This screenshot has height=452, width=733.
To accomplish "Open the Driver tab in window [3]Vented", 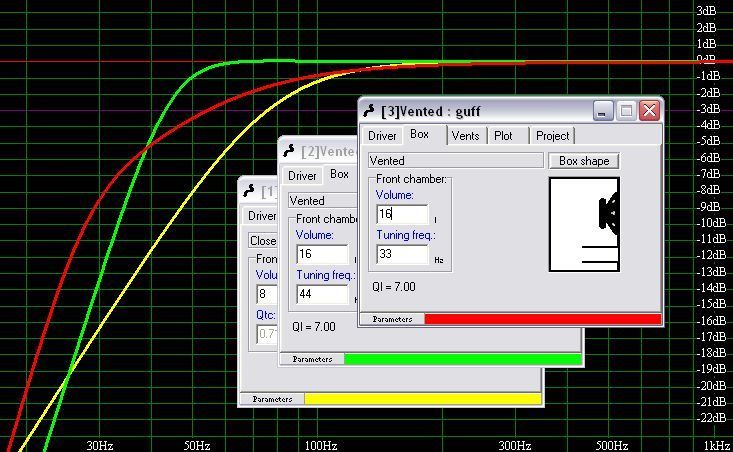I will tap(382, 136).
